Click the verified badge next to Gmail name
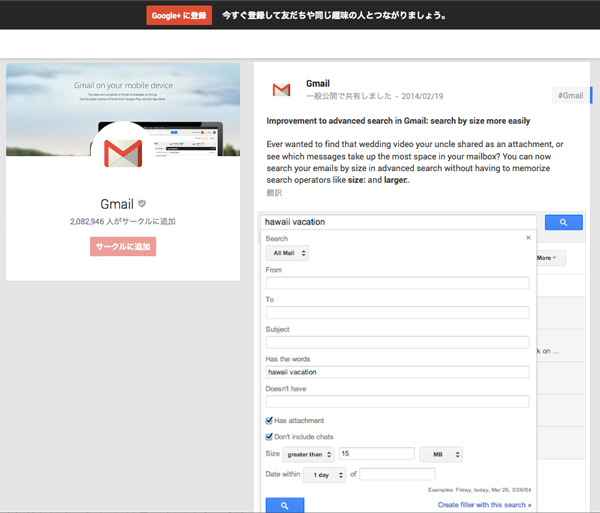The image size is (600, 513). pyautogui.click(x=142, y=204)
